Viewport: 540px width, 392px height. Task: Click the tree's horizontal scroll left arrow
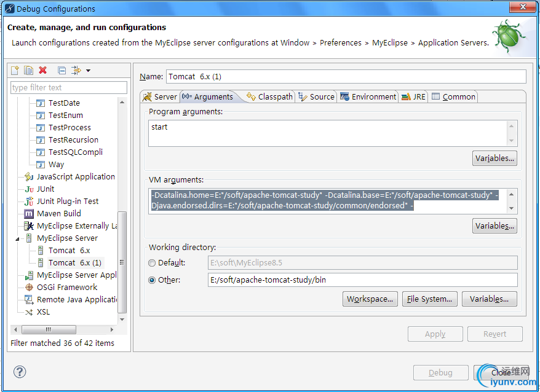click(15, 330)
